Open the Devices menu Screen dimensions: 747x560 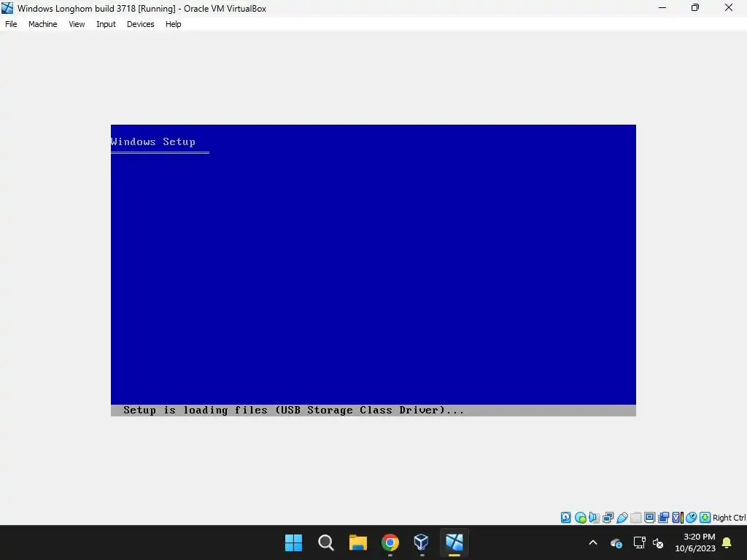pyautogui.click(x=141, y=24)
